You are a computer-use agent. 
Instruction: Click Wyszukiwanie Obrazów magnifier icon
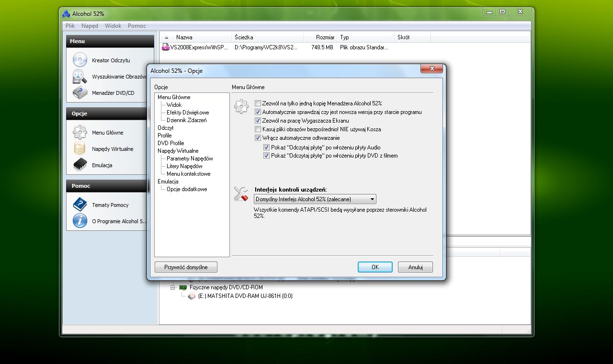click(x=79, y=77)
